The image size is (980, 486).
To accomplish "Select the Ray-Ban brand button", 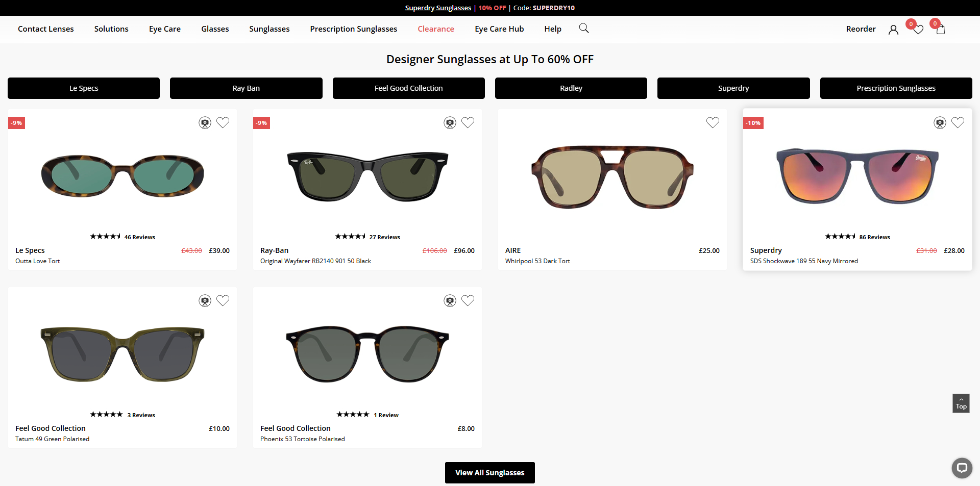I will pos(246,88).
